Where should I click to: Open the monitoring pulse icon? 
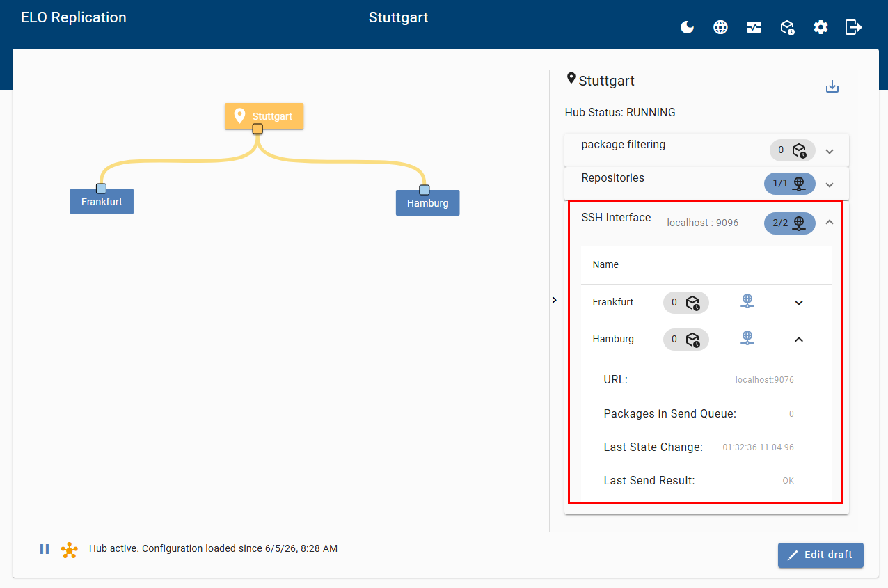pyautogui.click(x=754, y=27)
